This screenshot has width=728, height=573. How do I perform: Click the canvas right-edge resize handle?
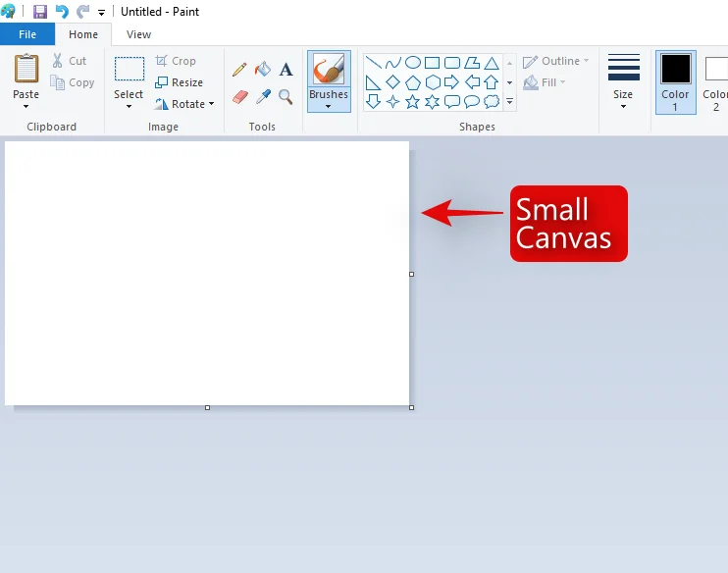click(x=411, y=275)
